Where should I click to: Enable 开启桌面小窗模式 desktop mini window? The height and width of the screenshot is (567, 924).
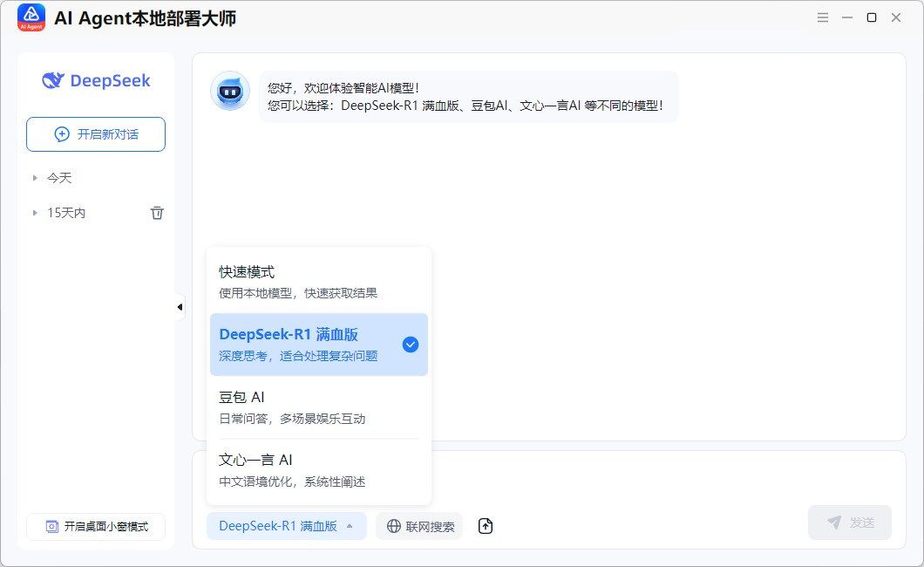pyautogui.click(x=96, y=526)
